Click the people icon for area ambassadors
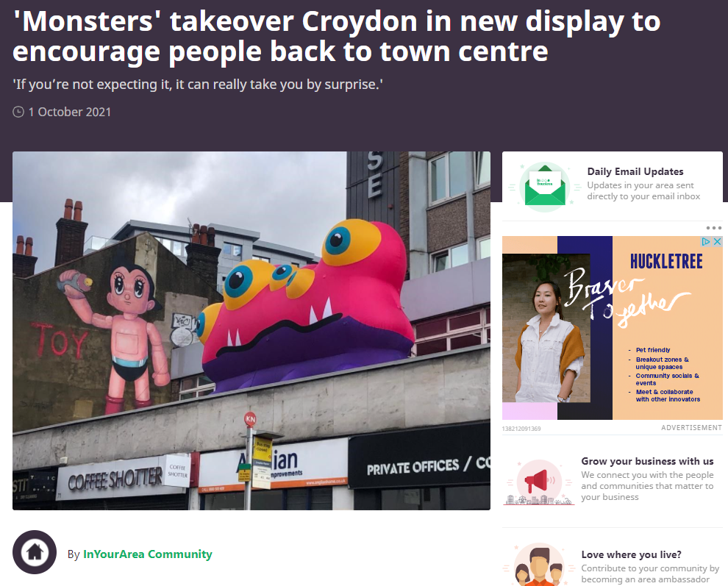Image resolution: width=728 pixels, height=586 pixels. (539, 564)
